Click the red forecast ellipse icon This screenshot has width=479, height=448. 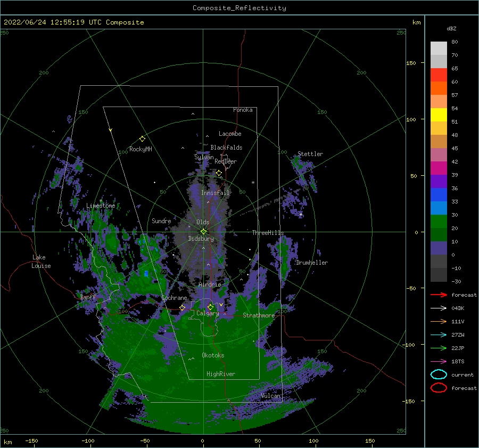(439, 388)
